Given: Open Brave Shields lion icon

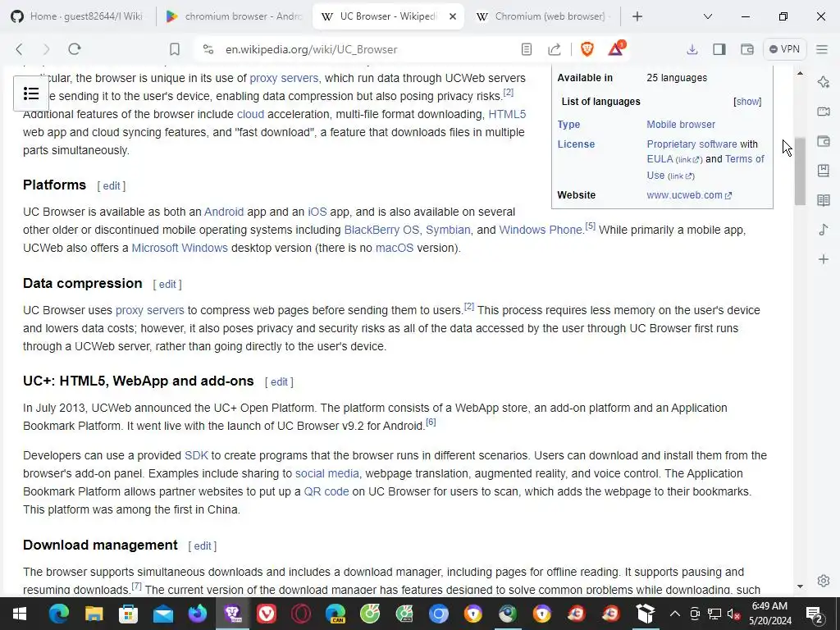Looking at the screenshot, I should pos(587,49).
